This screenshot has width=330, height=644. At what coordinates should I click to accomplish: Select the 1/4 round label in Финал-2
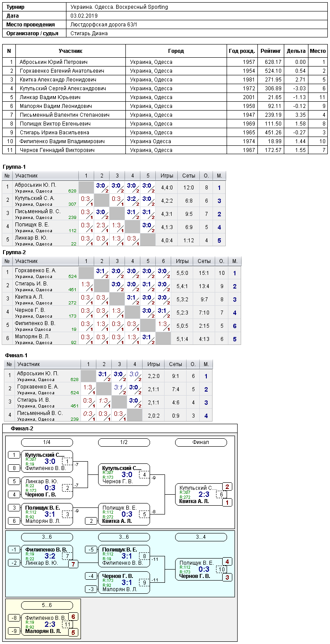[x=47, y=442]
